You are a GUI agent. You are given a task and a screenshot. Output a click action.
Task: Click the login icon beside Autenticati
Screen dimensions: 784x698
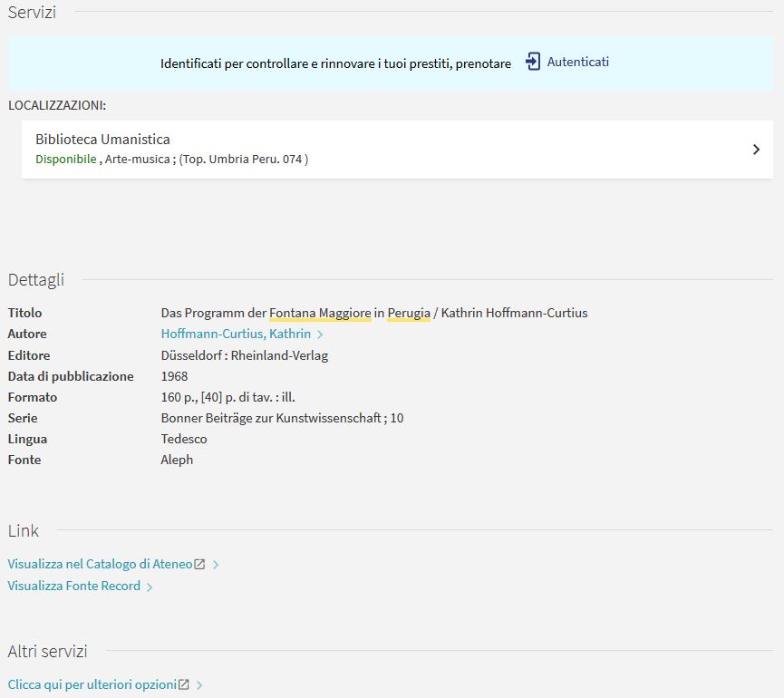click(533, 62)
